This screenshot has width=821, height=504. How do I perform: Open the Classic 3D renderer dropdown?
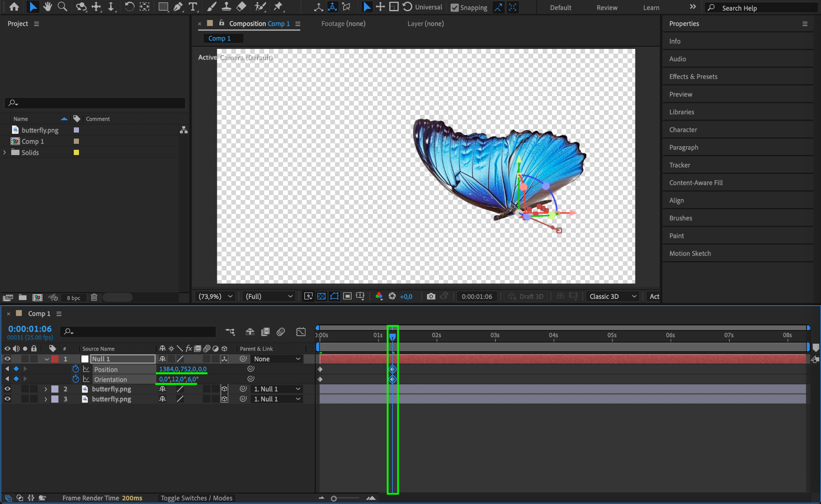(x=612, y=296)
